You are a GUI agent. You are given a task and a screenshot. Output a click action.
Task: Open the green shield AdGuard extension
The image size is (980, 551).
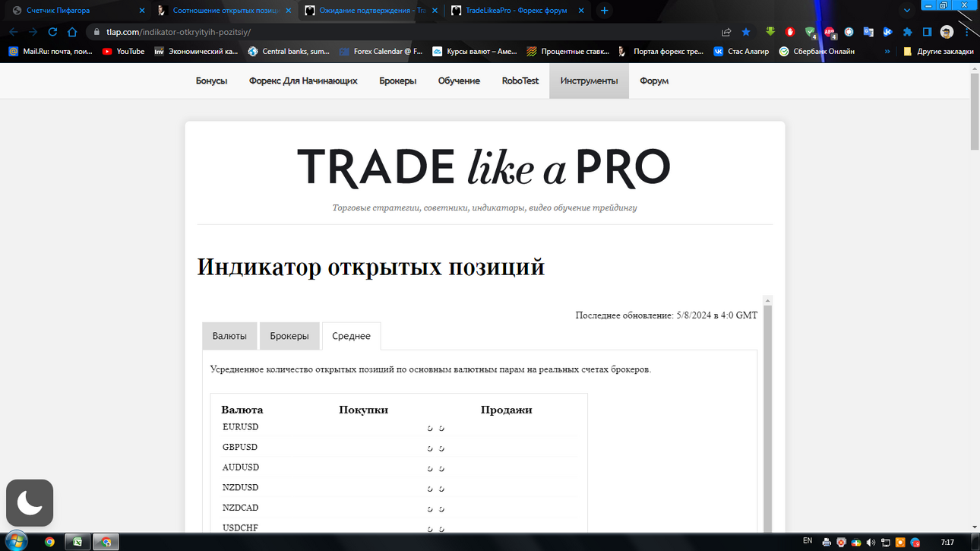point(810,32)
